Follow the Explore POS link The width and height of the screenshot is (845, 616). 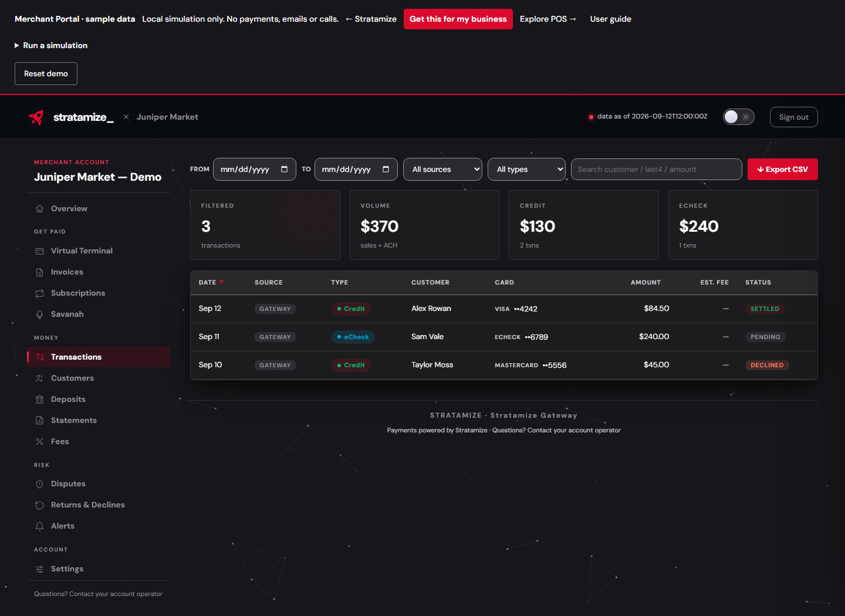click(548, 19)
